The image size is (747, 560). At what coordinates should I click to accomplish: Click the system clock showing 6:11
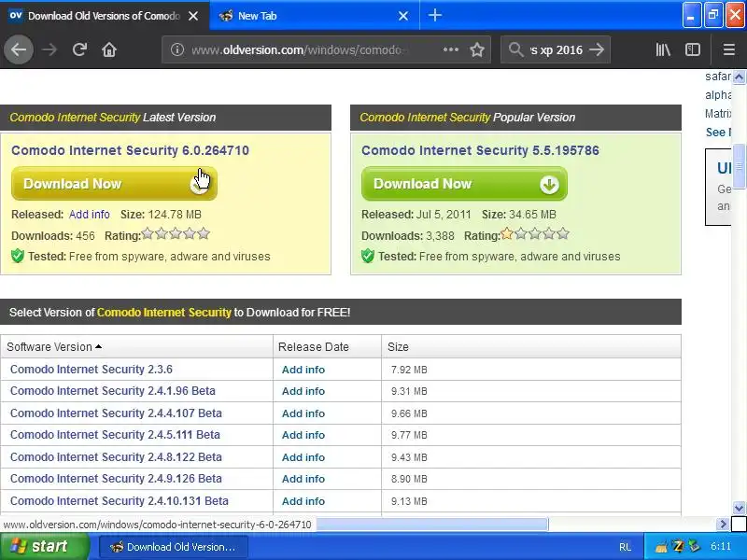click(x=720, y=546)
